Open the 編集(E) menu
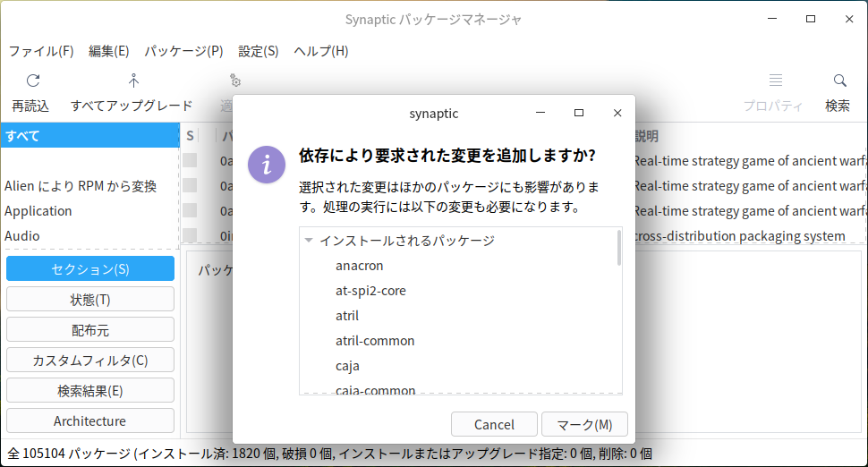 pos(108,52)
